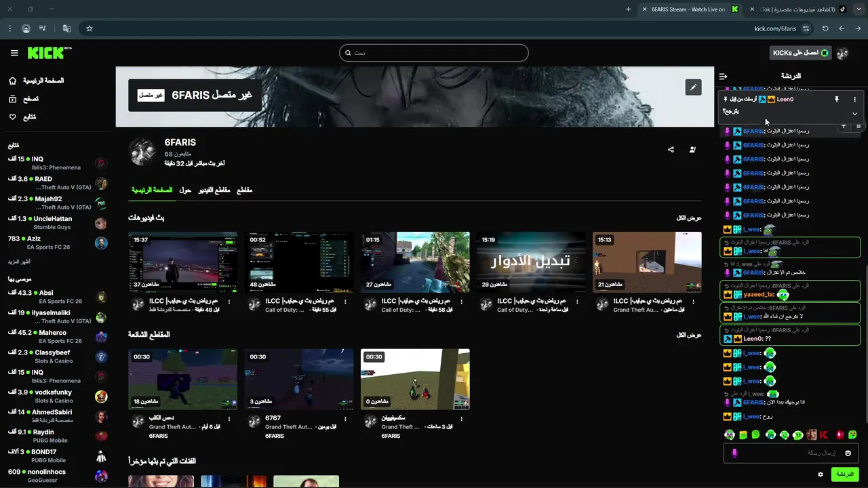
Task: Open the 00:52 broadcast video thumbnail
Action: [x=299, y=262]
